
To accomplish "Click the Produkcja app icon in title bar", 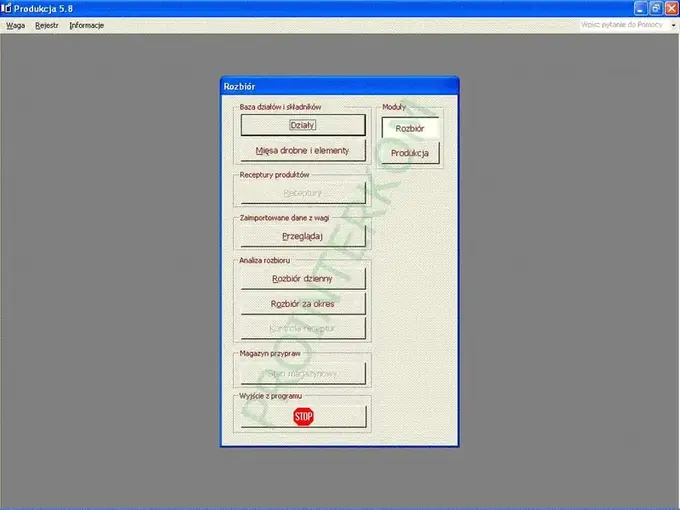I will coord(6,8).
